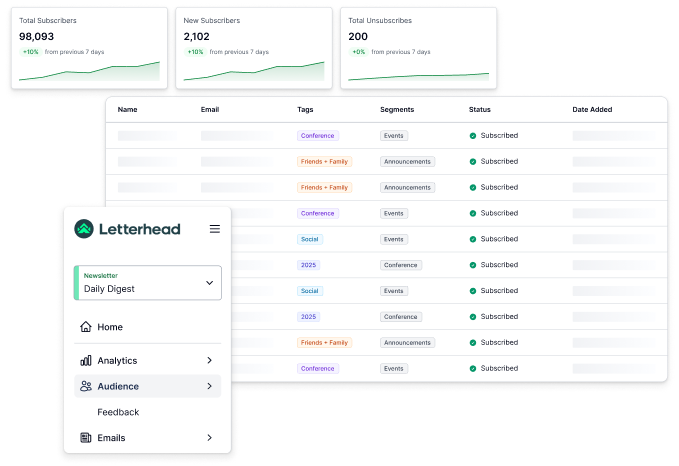Image resolution: width=679 pixels, height=466 pixels.
Task: Click Conference segment beside first 2025 tag
Action: (401, 265)
